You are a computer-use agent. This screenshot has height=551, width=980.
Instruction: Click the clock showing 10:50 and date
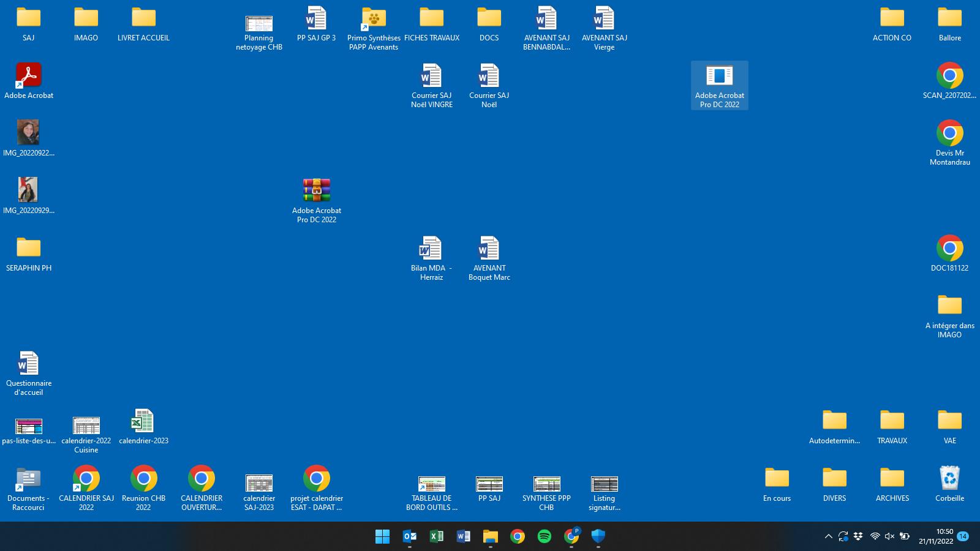pos(936,536)
